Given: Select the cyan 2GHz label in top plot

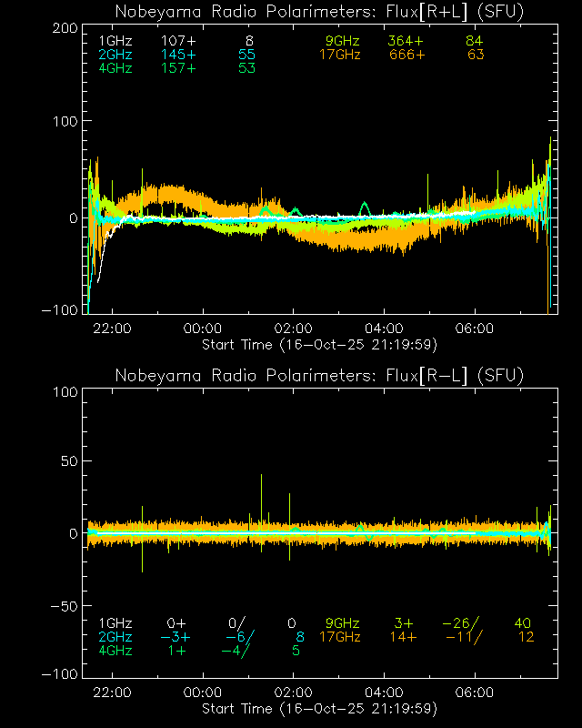Looking at the screenshot, I should (115, 56).
